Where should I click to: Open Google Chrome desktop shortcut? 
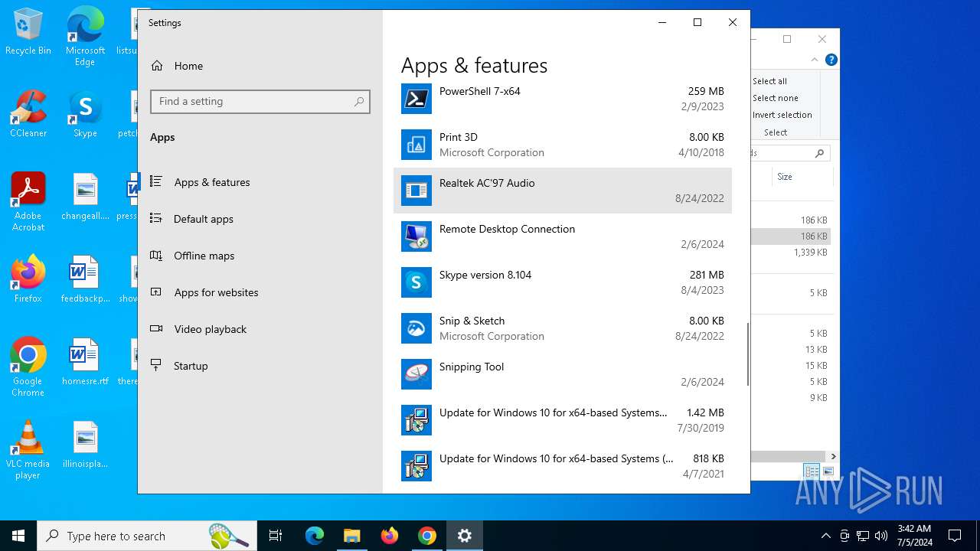pos(28,367)
